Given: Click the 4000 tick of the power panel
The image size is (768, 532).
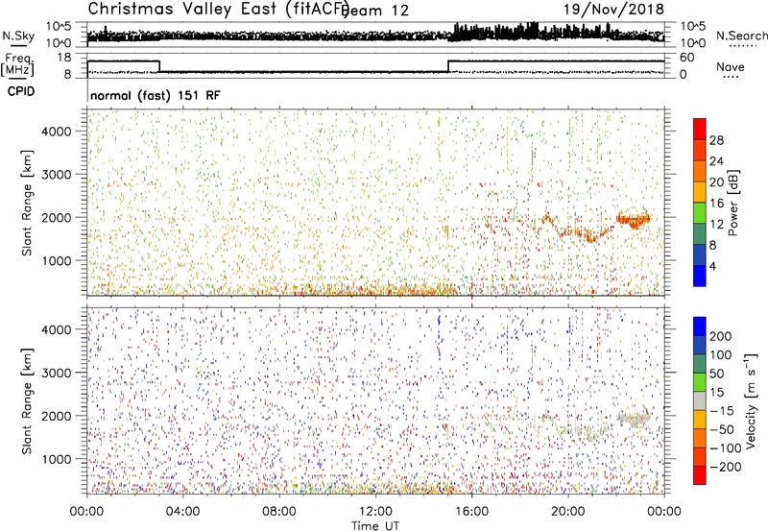Looking at the screenshot, I should pyautogui.click(x=57, y=132).
